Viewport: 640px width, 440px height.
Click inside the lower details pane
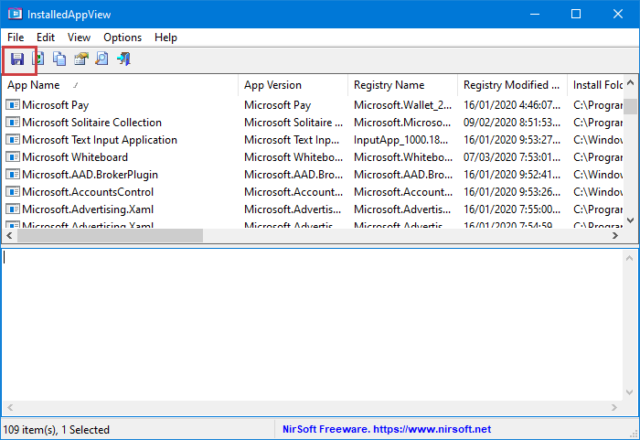click(320, 330)
